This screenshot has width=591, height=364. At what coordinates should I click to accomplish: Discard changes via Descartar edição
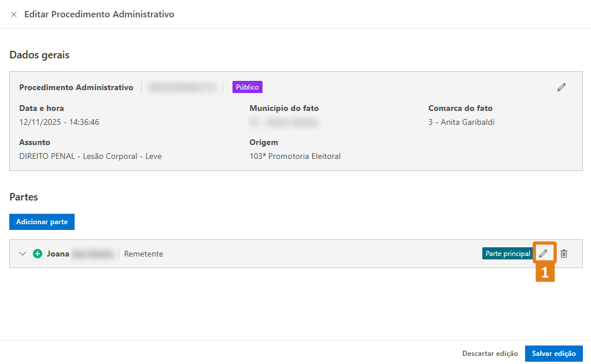pyautogui.click(x=489, y=353)
